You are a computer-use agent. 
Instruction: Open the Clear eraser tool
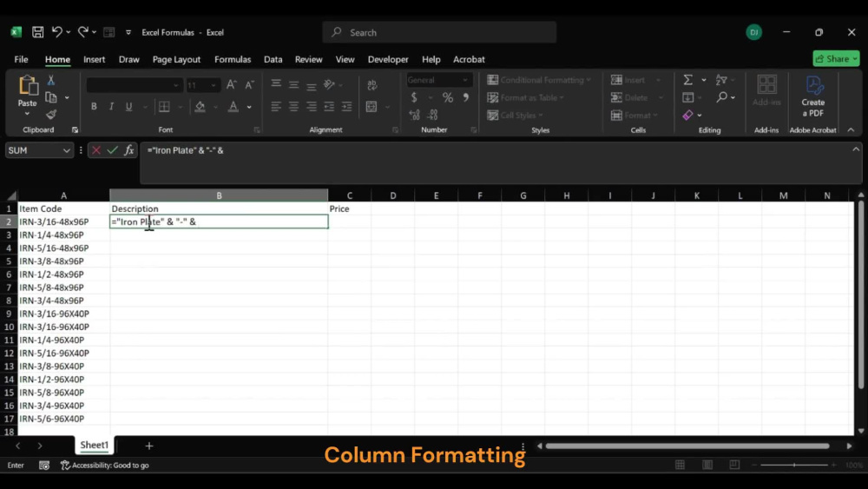tap(688, 115)
